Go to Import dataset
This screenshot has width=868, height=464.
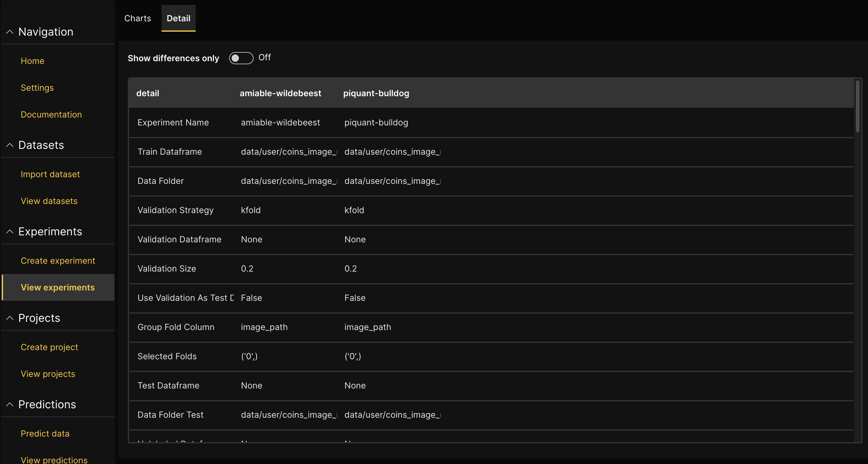[x=50, y=174]
